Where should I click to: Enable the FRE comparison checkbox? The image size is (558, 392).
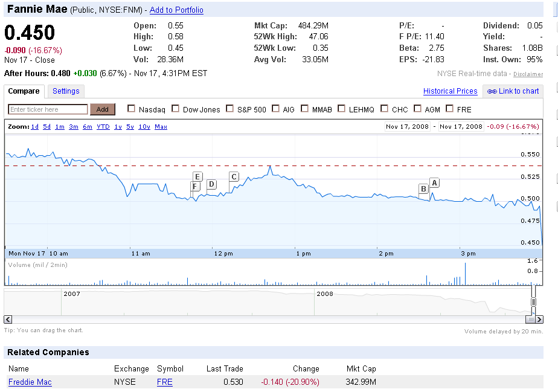click(449, 109)
